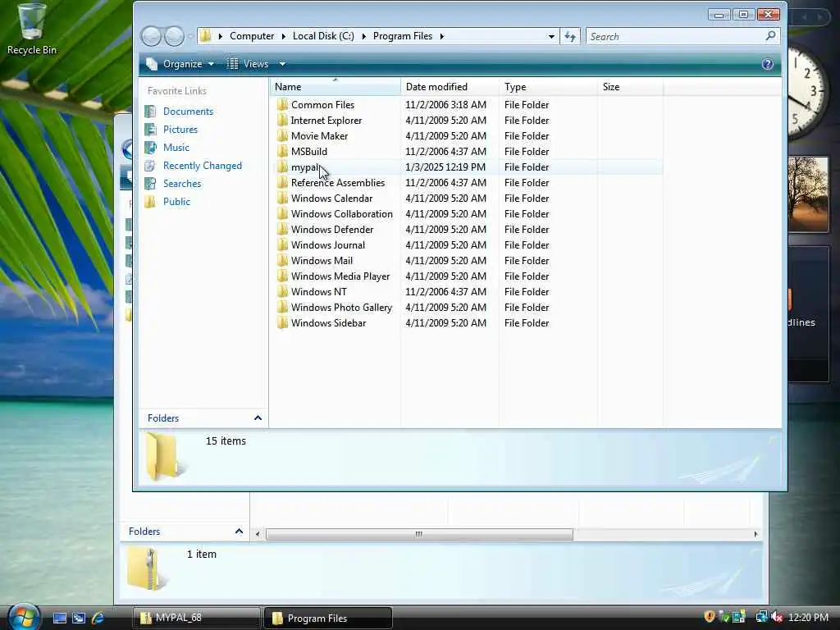The width and height of the screenshot is (840, 630).
Task: Click horizontal scrollbar thumb in MYPAL_68 window
Action: (x=419, y=534)
